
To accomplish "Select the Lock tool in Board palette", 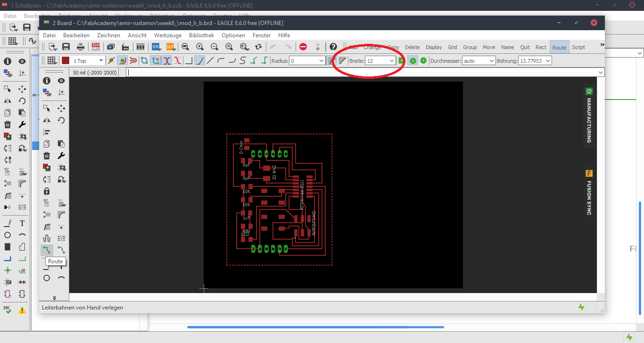I will point(47,191).
